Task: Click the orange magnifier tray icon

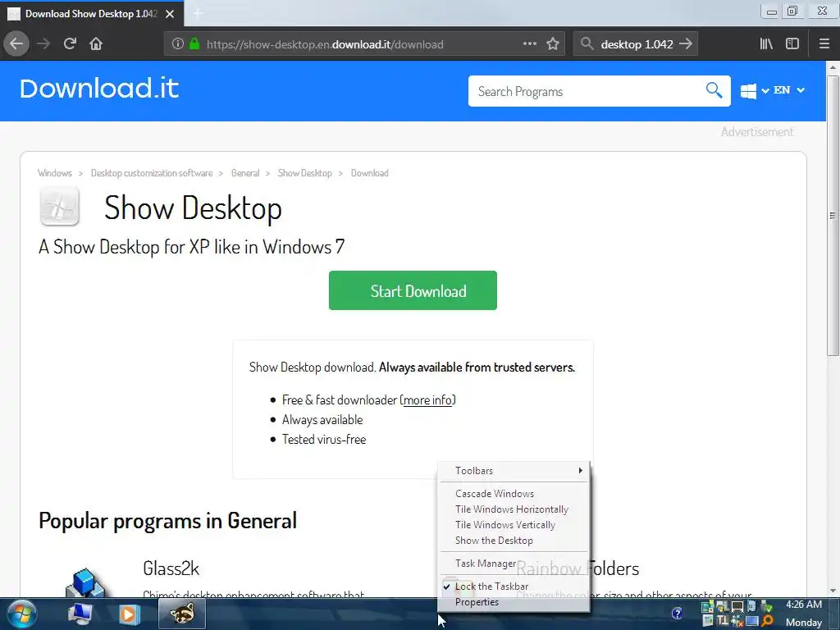Action: point(767,621)
